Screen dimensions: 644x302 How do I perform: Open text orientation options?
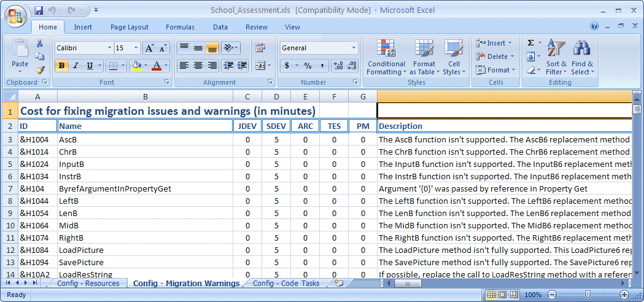tap(230, 48)
